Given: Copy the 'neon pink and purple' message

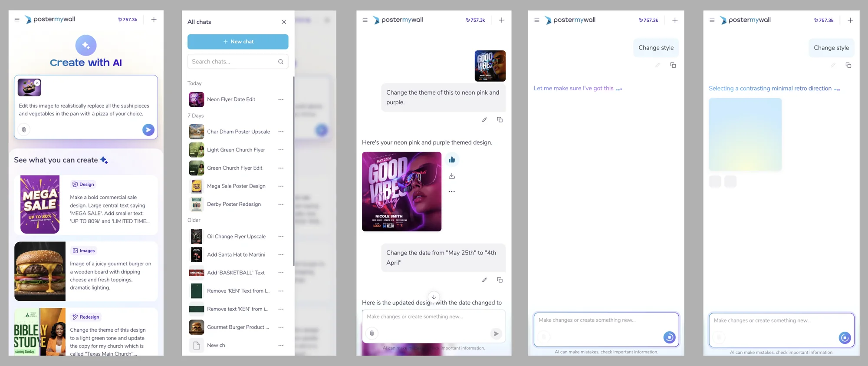Looking at the screenshot, I should tap(500, 120).
